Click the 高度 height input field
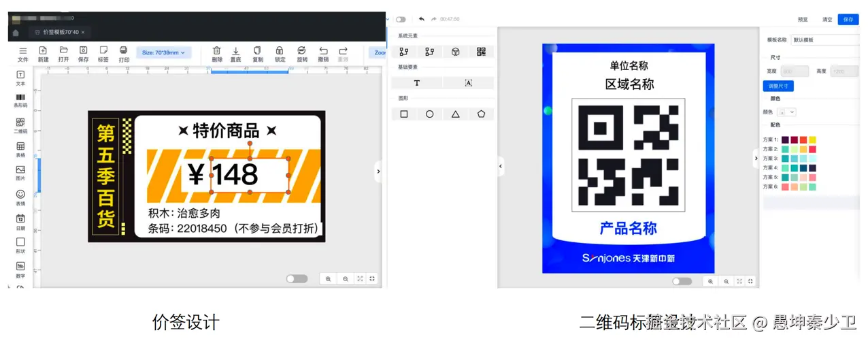868x343 pixels. click(844, 71)
